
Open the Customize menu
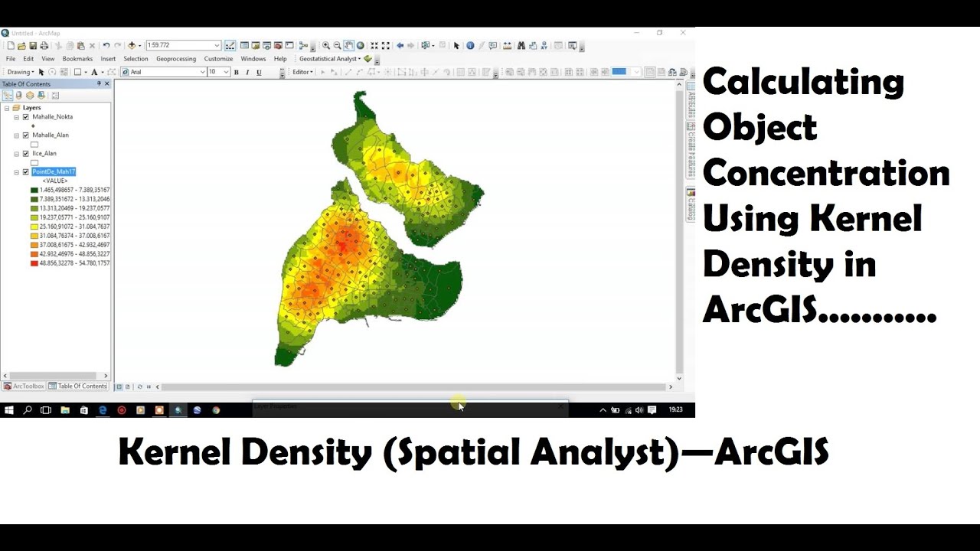point(218,59)
